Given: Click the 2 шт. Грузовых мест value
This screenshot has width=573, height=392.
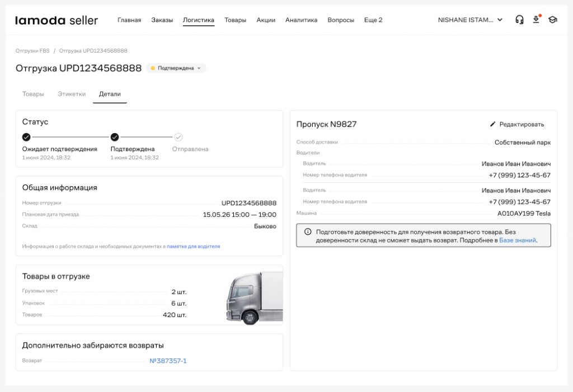Looking at the screenshot, I should (x=179, y=292).
